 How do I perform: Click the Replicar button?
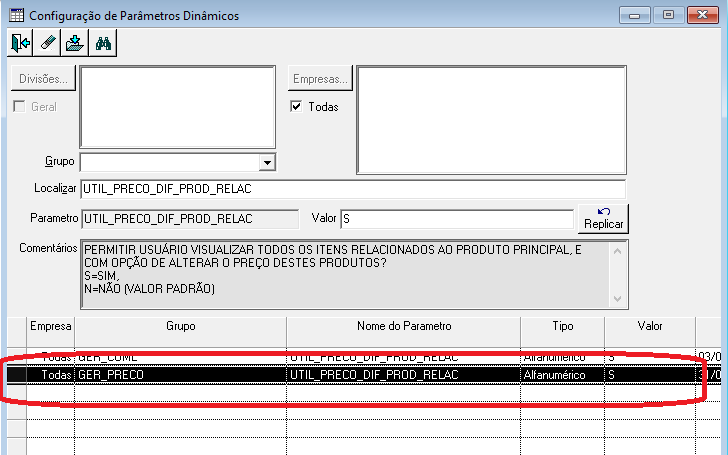point(603,219)
